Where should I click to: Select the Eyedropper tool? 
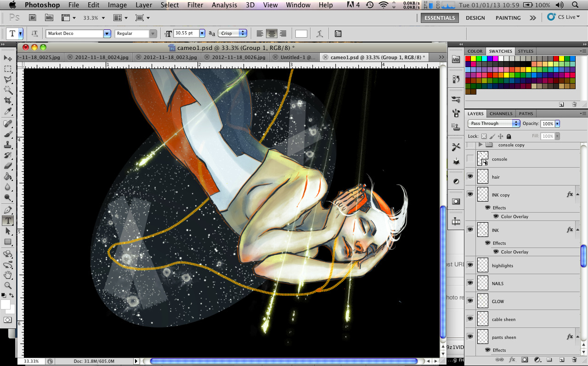tap(8, 112)
